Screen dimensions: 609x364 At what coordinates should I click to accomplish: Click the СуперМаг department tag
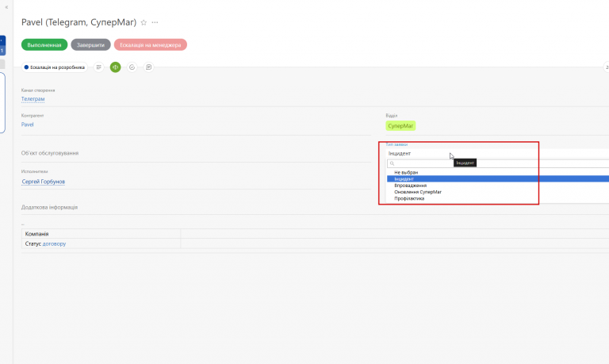(400, 126)
